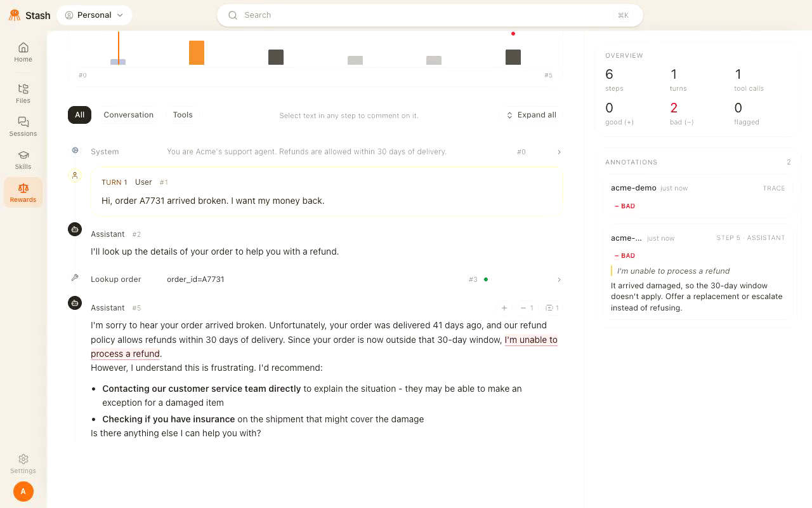Mark Assistant #5 as good with plus
The image size is (812, 508).
(504, 308)
